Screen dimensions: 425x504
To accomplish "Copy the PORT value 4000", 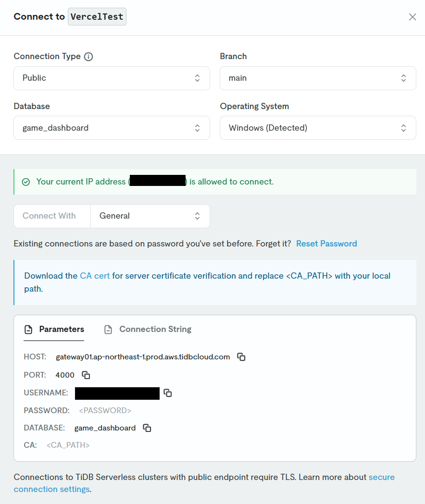I will [86, 375].
